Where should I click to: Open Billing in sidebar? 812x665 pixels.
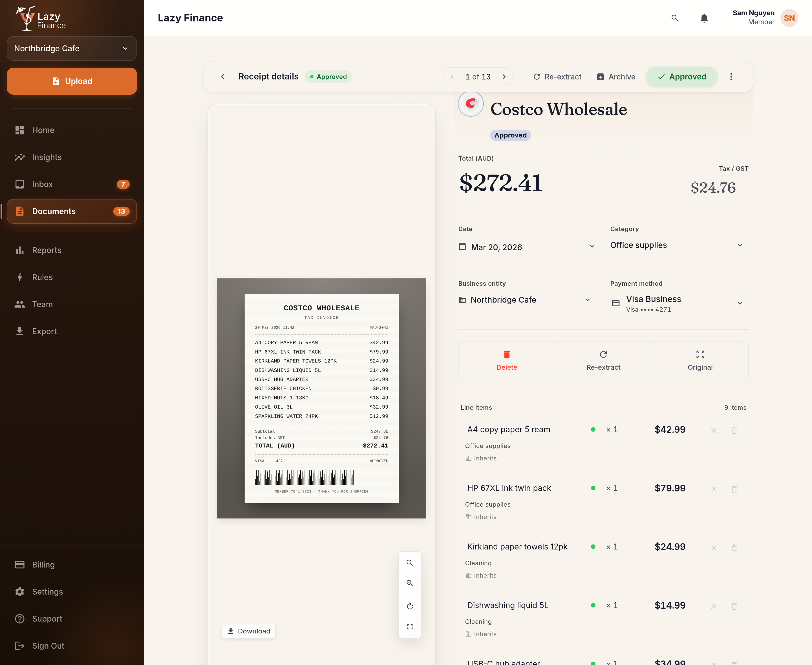pyautogui.click(x=72, y=565)
